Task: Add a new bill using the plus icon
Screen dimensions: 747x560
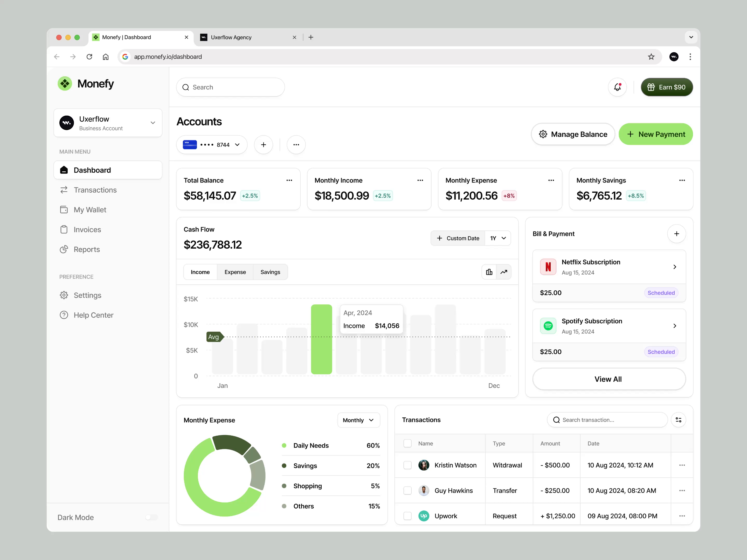Action: click(x=677, y=234)
